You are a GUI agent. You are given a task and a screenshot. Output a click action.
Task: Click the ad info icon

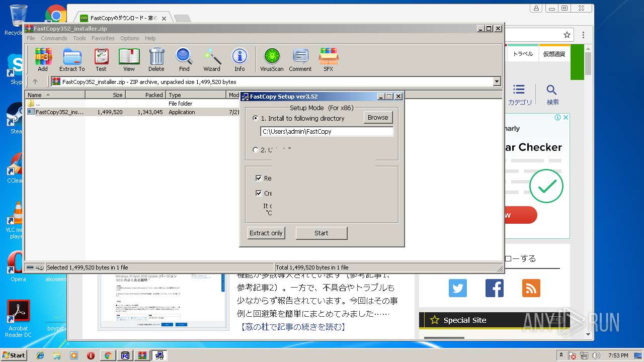(558, 118)
